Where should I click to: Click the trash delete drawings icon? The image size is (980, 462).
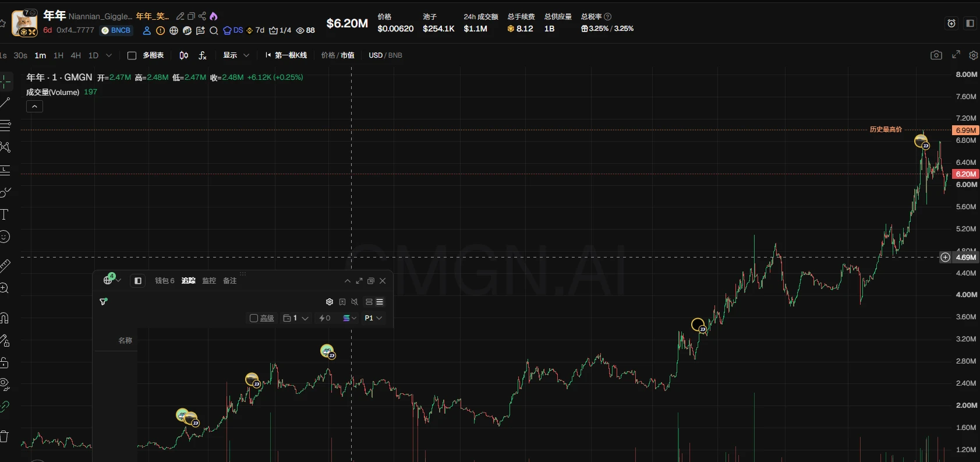pos(3,436)
